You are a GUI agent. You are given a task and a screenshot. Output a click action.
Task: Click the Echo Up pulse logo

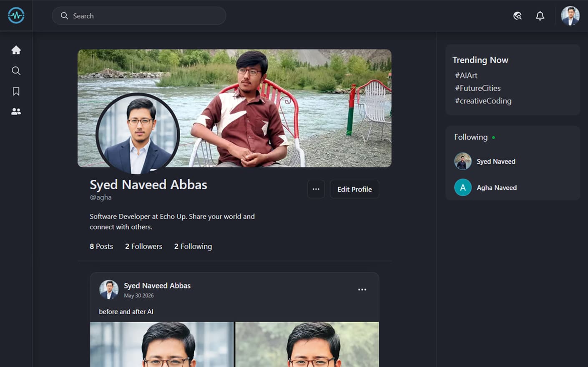(16, 15)
